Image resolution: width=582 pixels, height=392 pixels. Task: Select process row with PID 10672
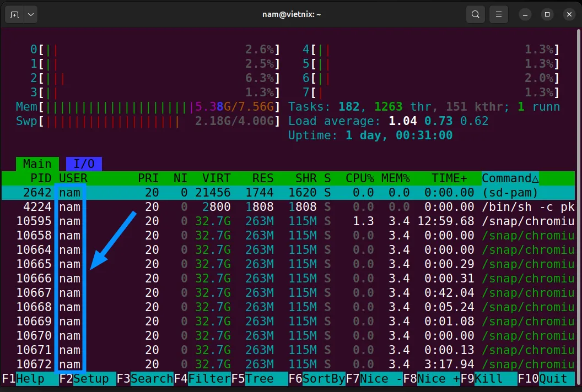288,364
